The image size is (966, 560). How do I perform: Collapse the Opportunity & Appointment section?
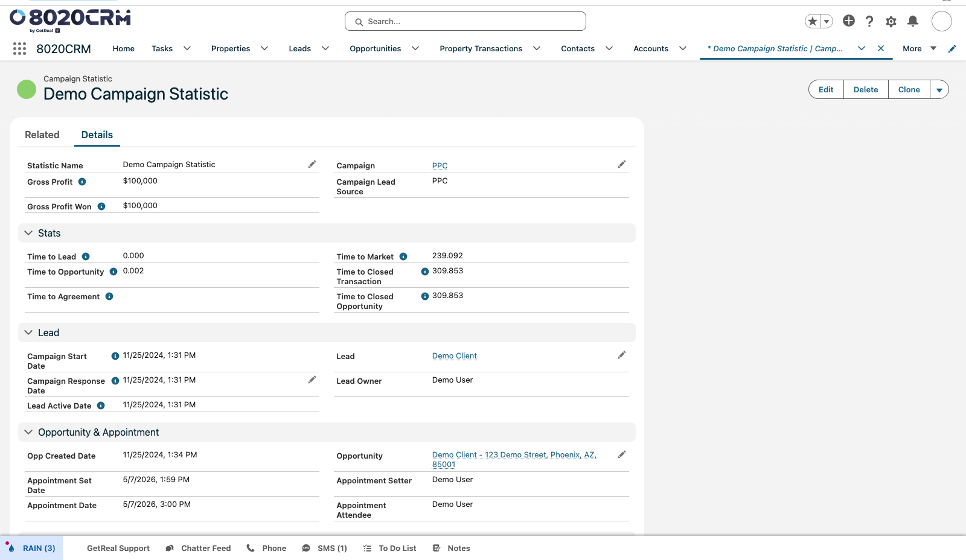[x=28, y=432]
